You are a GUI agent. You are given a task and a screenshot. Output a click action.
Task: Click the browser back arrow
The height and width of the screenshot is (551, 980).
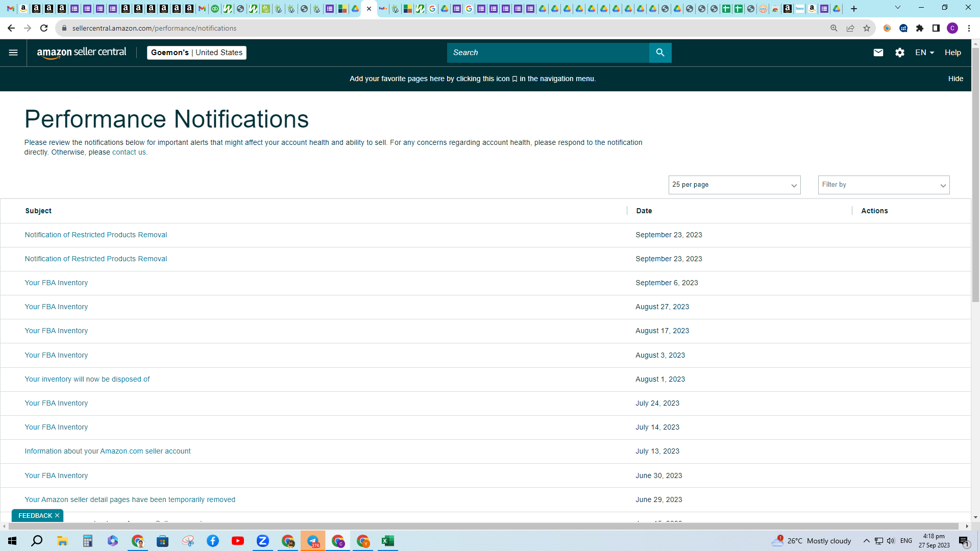point(11,28)
